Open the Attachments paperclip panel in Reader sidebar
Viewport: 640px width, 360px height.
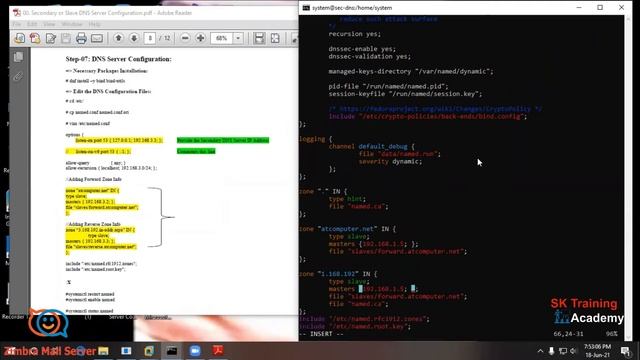(x=18, y=76)
